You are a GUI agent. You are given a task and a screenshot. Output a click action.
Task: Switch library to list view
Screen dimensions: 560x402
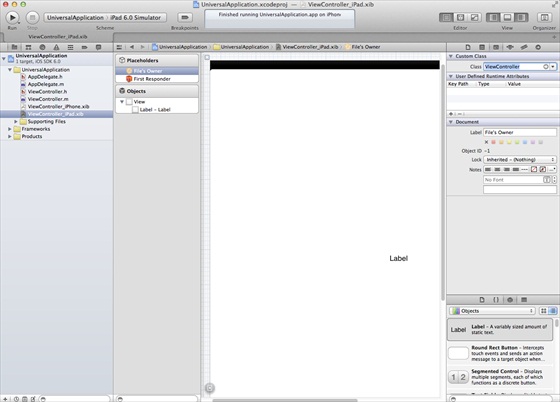click(x=552, y=311)
